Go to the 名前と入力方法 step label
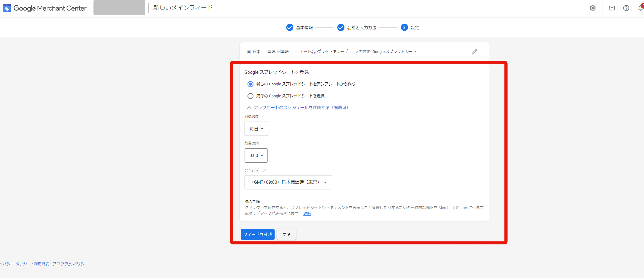 coord(362,28)
